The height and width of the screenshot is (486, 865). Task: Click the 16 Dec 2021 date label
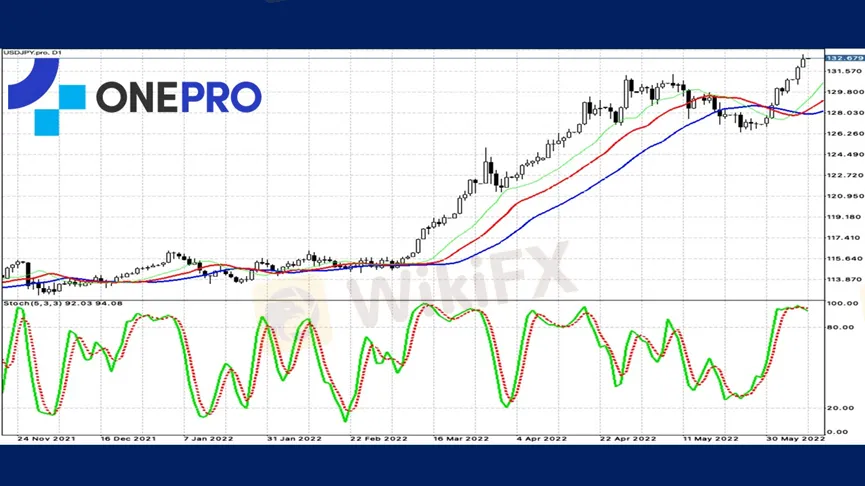pos(128,439)
